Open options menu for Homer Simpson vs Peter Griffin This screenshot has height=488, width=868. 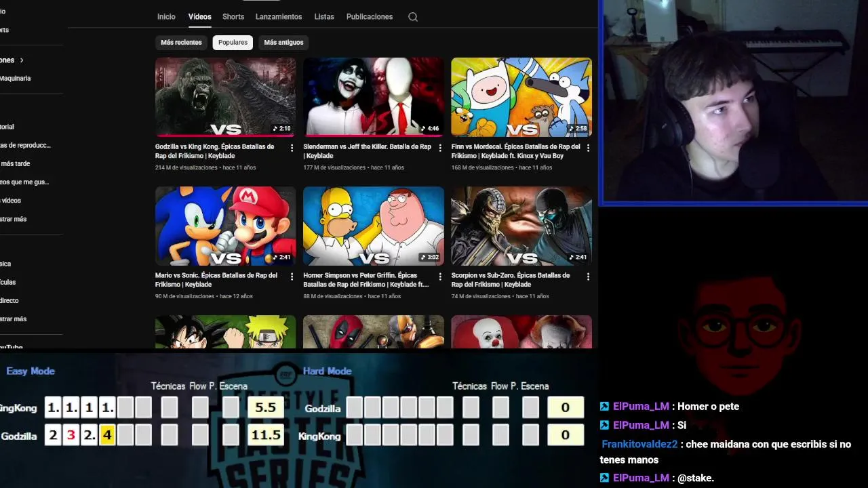click(x=439, y=277)
